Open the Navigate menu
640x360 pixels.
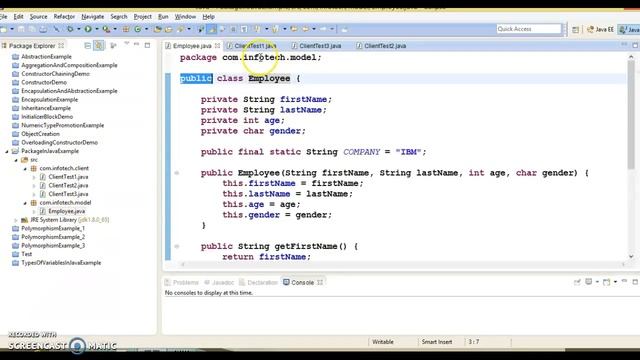pyautogui.click(x=92, y=17)
